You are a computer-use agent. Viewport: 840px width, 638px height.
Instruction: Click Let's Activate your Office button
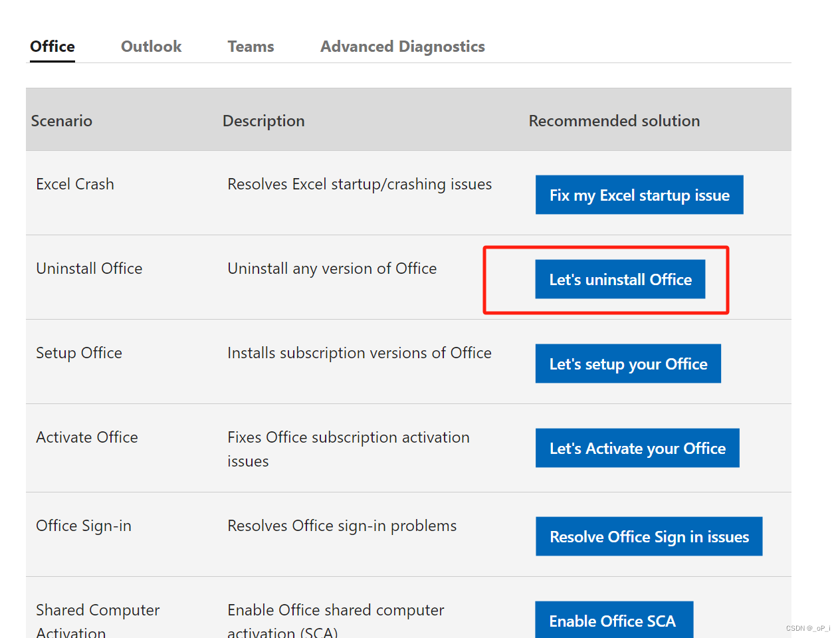coord(637,448)
